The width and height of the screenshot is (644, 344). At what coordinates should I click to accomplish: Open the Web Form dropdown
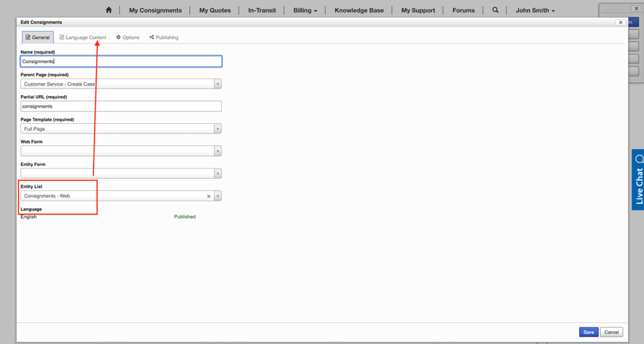[217, 151]
